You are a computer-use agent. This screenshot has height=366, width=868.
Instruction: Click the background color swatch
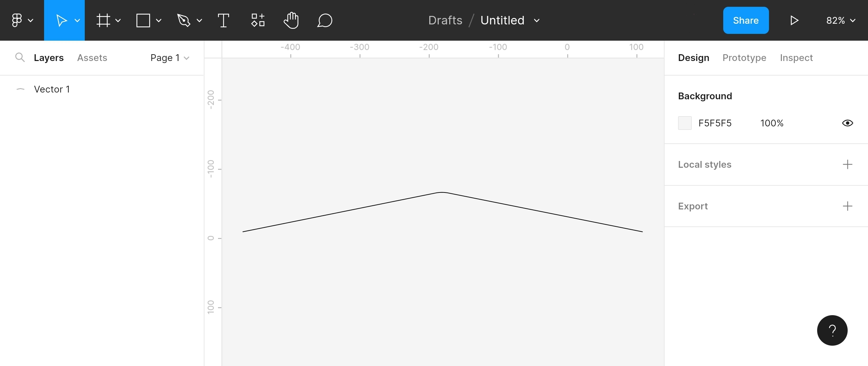tap(685, 123)
